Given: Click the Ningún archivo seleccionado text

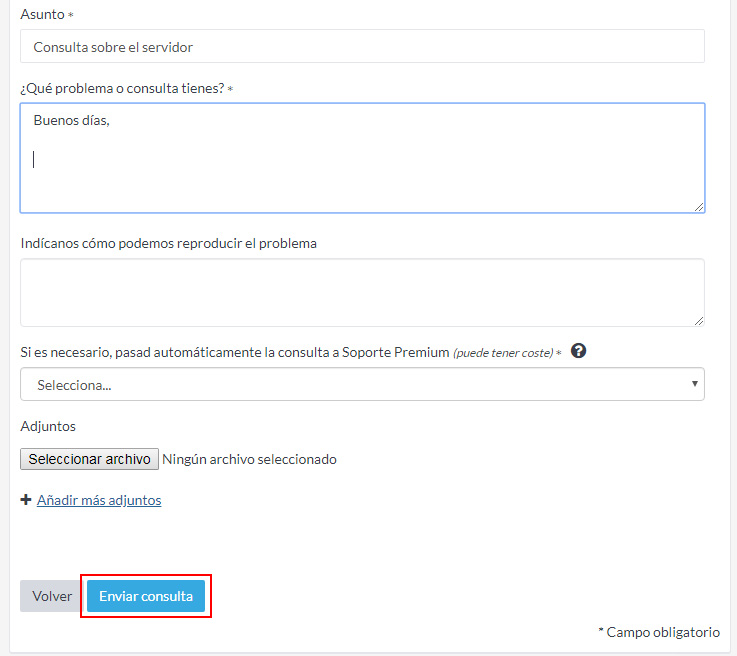Looking at the screenshot, I should click(x=249, y=460).
